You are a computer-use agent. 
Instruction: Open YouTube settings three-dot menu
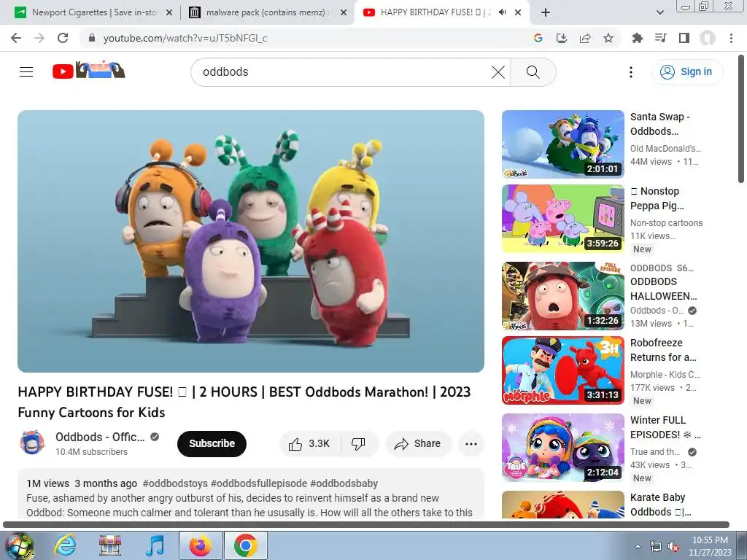tap(631, 72)
